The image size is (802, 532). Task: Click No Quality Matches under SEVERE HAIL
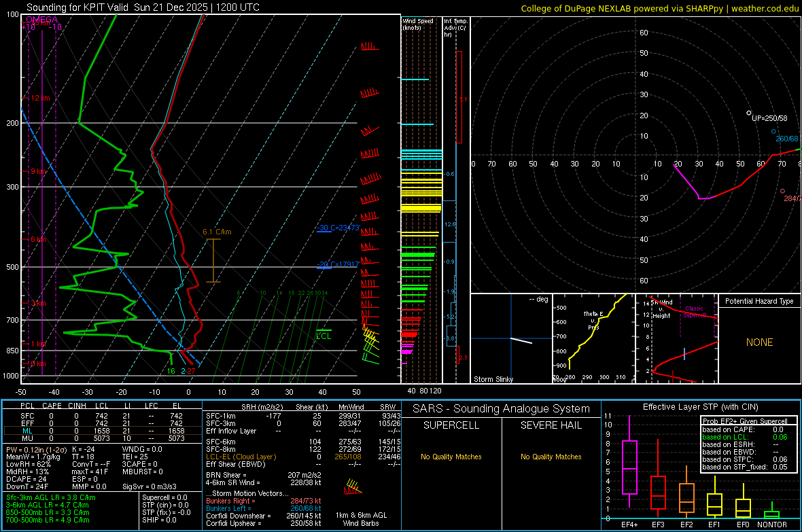pyautogui.click(x=551, y=457)
